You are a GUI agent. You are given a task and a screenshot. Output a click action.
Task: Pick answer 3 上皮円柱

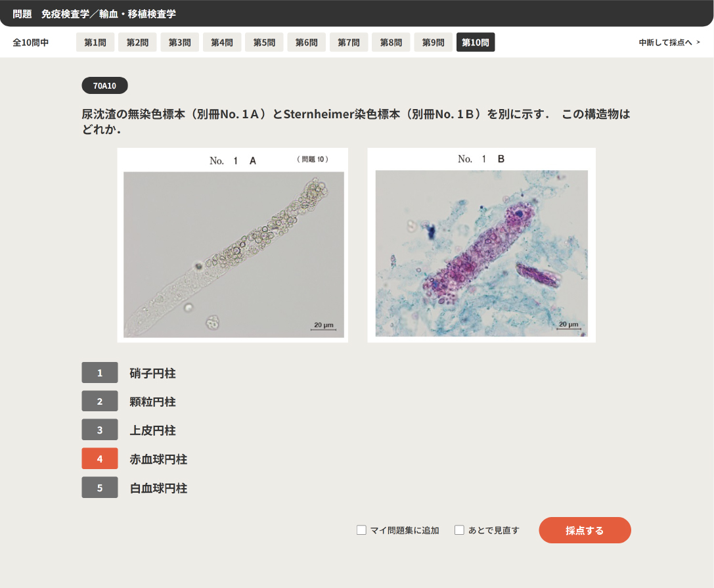click(x=100, y=430)
